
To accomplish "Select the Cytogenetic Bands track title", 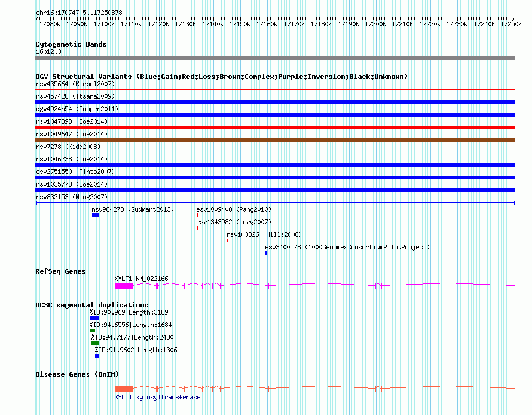I will click(x=71, y=44).
